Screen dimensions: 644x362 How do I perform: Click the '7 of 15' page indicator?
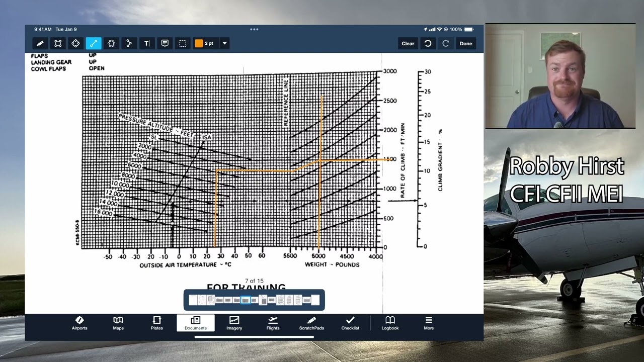[x=254, y=281]
